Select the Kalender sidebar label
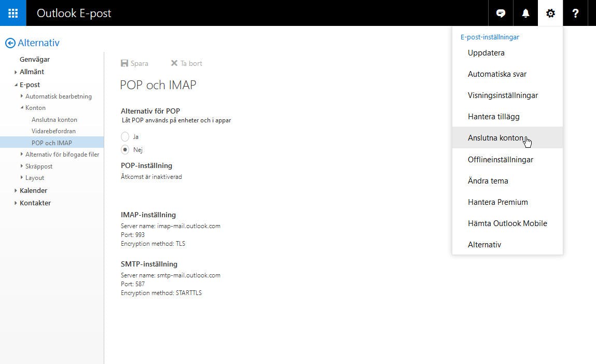596x364 pixels. coord(33,190)
